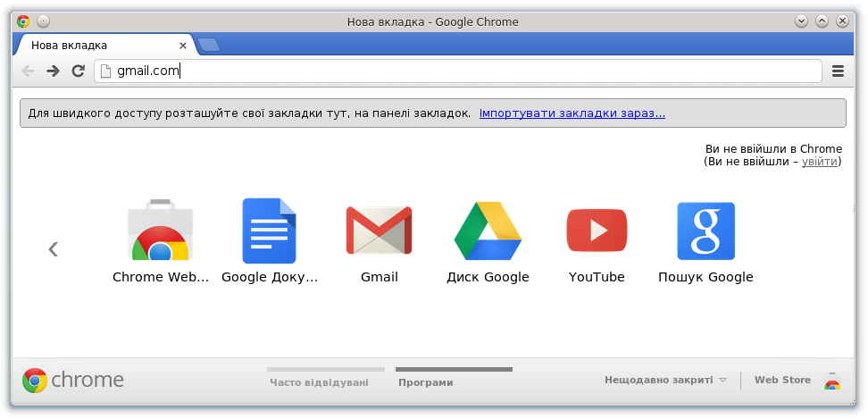This screenshot has width=868, height=419.
Task: Close the 'Нова вкладка' tab
Action: pyautogui.click(x=183, y=46)
